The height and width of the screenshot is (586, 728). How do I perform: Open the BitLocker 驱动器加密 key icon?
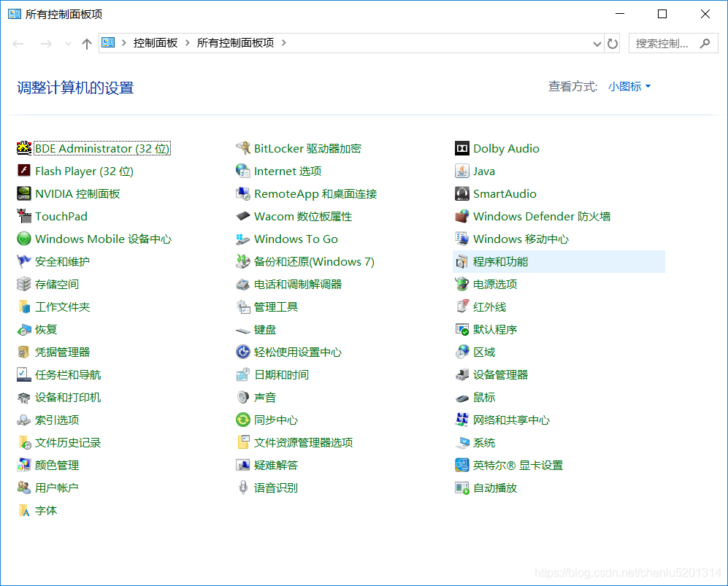pos(243,148)
